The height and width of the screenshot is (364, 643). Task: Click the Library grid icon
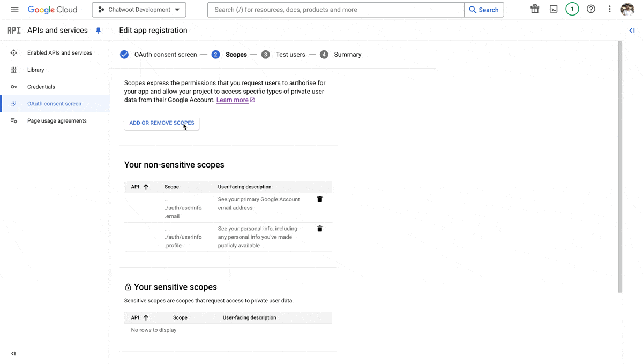pyautogui.click(x=14, y=70)
